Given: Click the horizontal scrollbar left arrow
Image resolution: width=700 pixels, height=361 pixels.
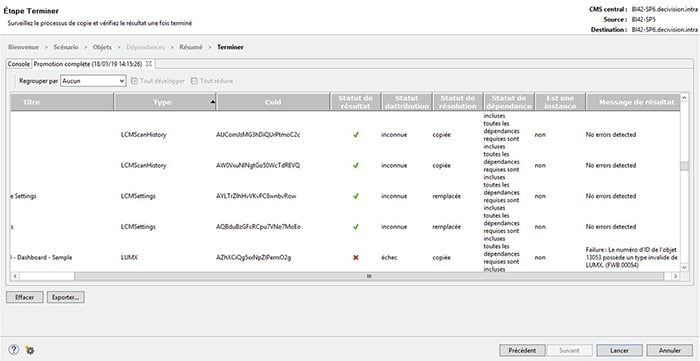Looking at the screenshot, I should pos(15,276).
